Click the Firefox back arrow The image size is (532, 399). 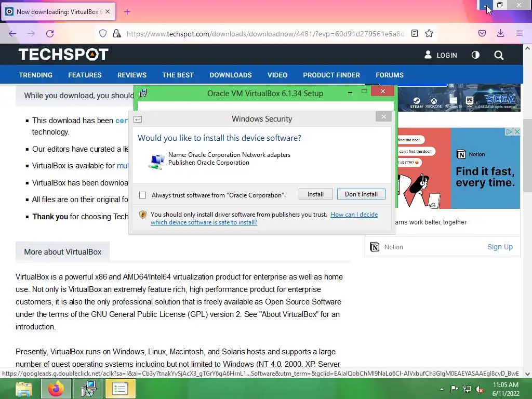[12, 34]
